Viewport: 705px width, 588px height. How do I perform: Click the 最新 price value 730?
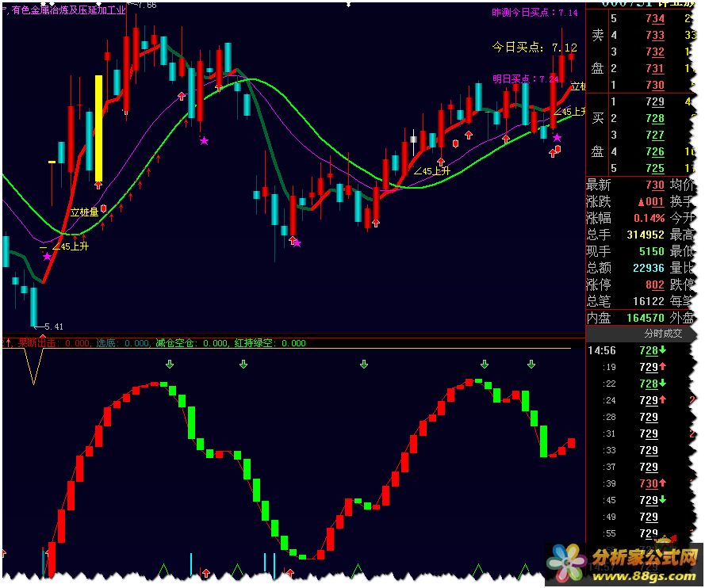tap(655, 185)
